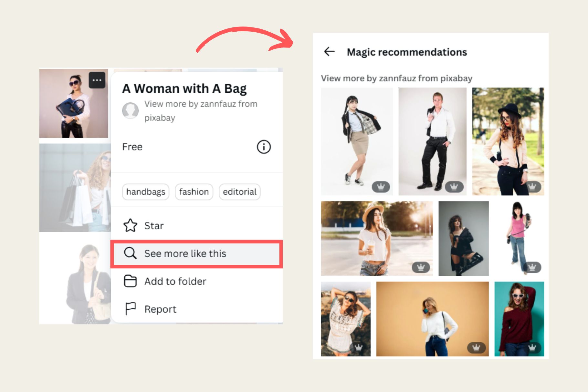The height and width of the screenshot is (392, 588).
Task: Select Add to folder option
Action: 197,281
